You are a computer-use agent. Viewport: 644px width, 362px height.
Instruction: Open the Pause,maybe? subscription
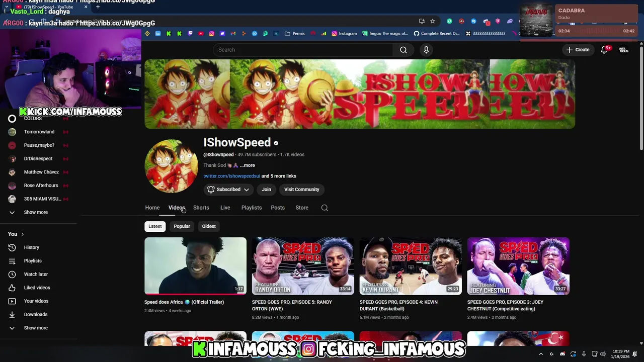click(39, 145)
